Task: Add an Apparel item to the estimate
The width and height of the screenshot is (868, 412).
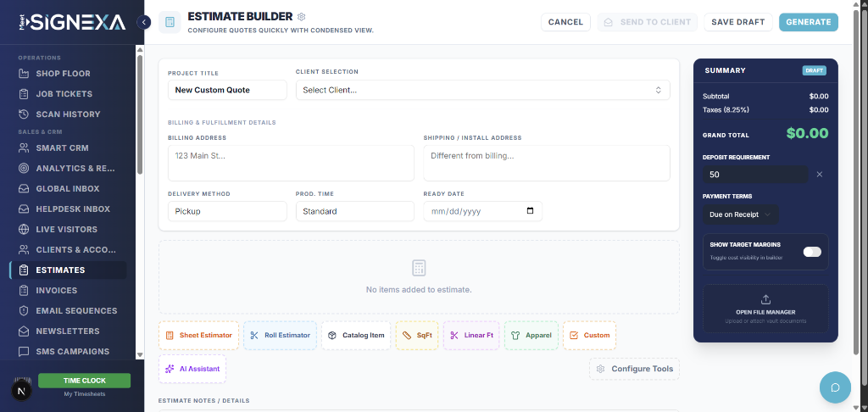Action: click(531, 336)
